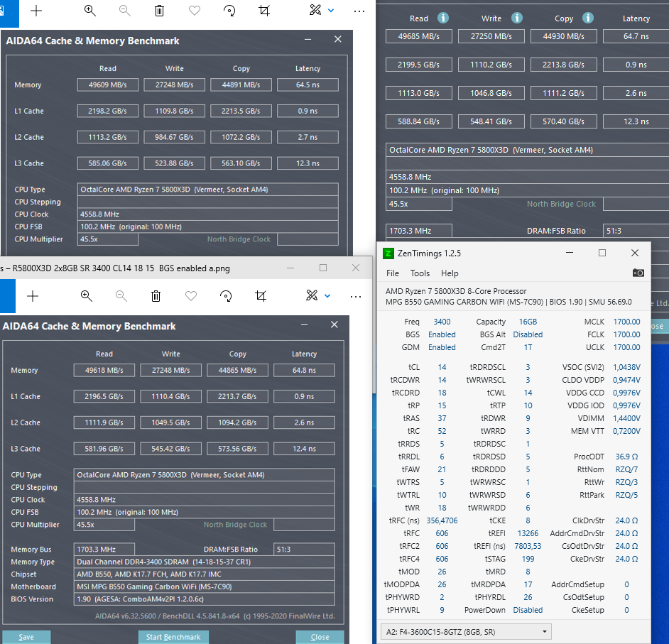This screenshot has height=644, width=669.
Task: Delete the image with the trash icon
Action: pyautogui.click(x=159, y=11)
